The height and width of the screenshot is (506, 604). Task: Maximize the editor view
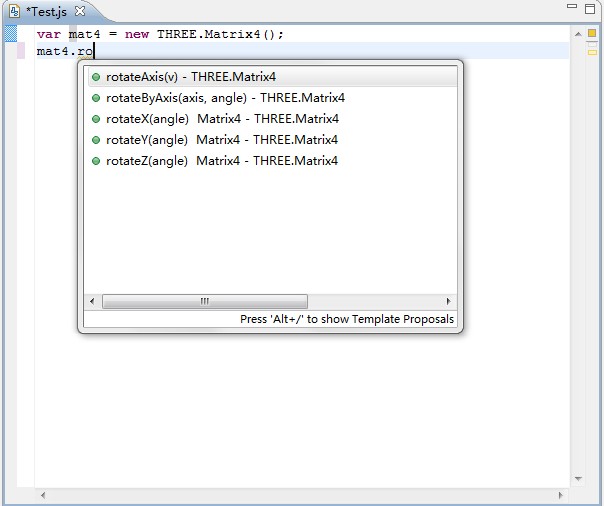[590, 8]
